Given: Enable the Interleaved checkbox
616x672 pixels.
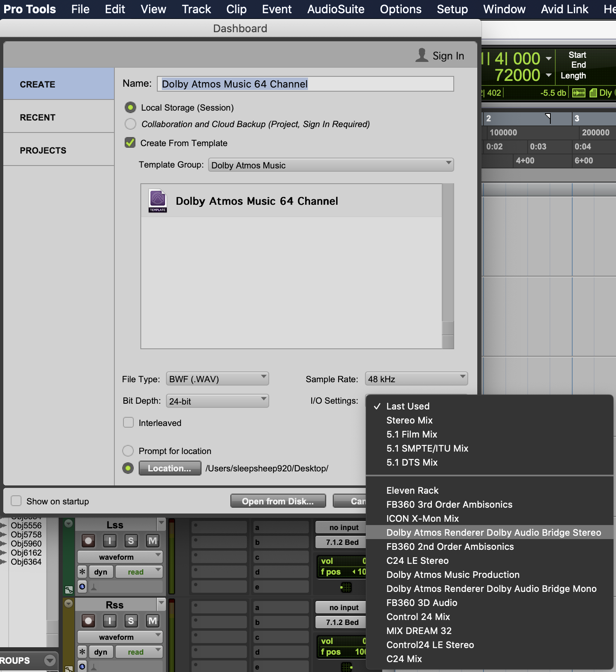Looking at the screenshot, I should click(128, 422).
